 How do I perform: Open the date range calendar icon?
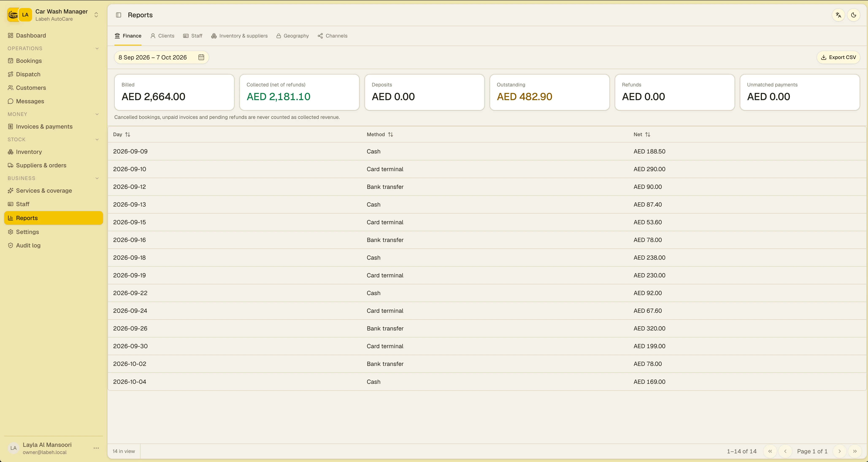pyautogui.click(x=201, y=57)
